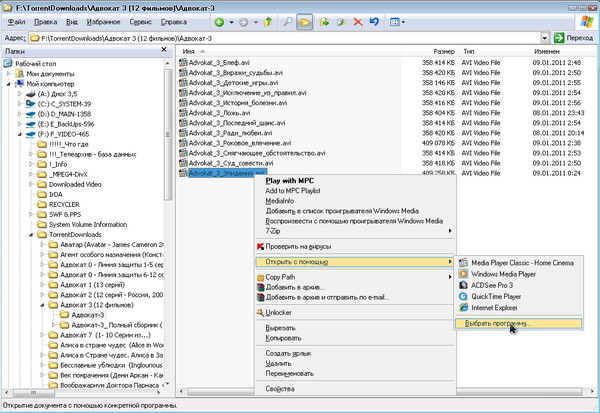Viewport: 600px width, 413px height.
Task: Collapse the Мой компьютер tree node
Action: click(9, 83)
